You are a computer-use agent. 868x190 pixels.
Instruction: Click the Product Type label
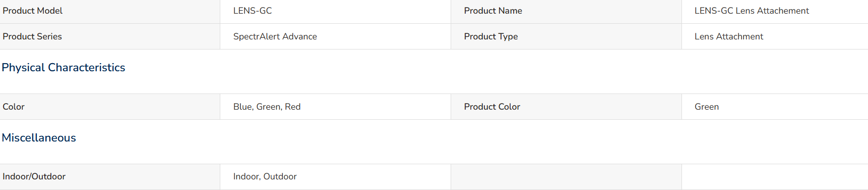(491, 36)
